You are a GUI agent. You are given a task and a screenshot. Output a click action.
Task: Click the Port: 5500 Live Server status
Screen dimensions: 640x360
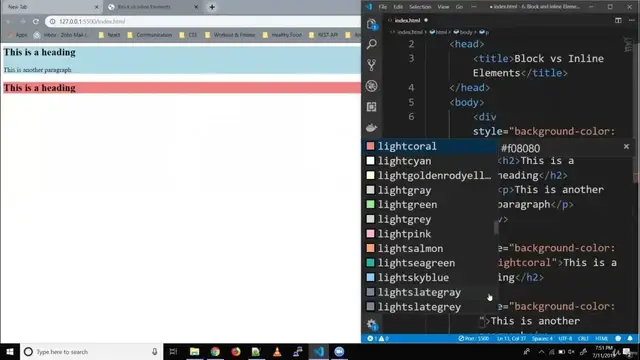coord(474,338)
